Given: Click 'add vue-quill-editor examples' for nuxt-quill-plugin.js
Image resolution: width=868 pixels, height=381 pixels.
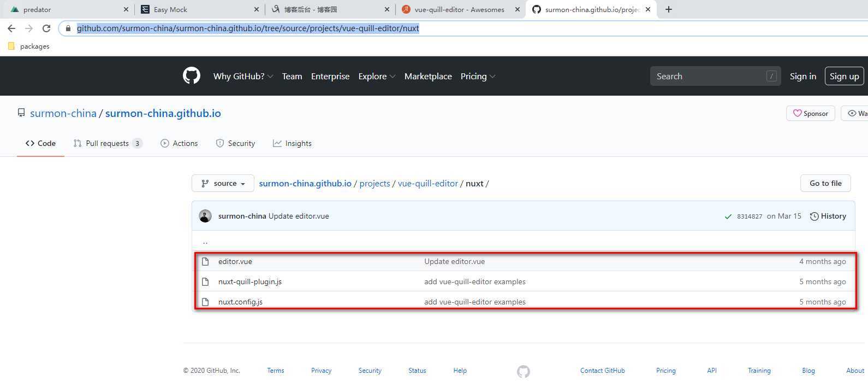Looking at the screenshot, I should point(475,282).
